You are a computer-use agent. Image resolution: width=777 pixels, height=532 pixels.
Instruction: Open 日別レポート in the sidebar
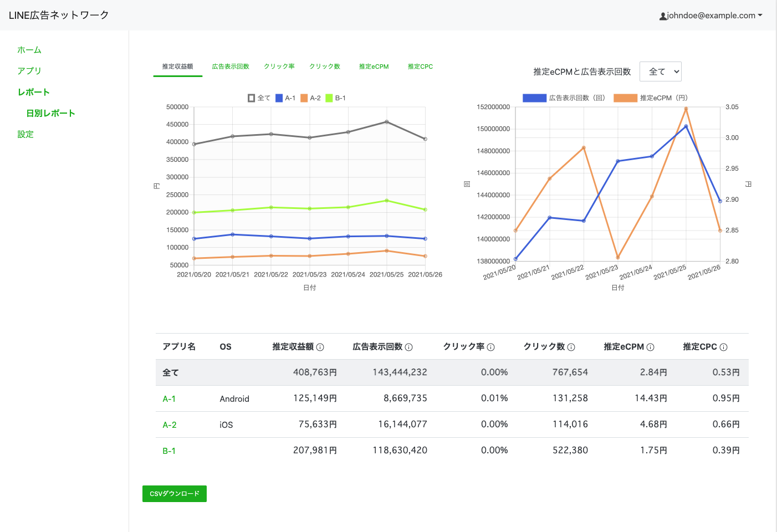[x=50, y=113]
